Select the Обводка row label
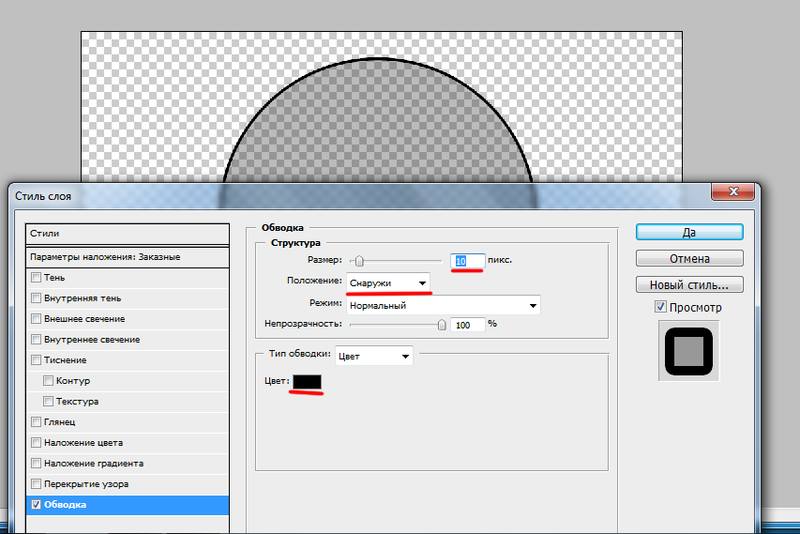 click(65, 504)
